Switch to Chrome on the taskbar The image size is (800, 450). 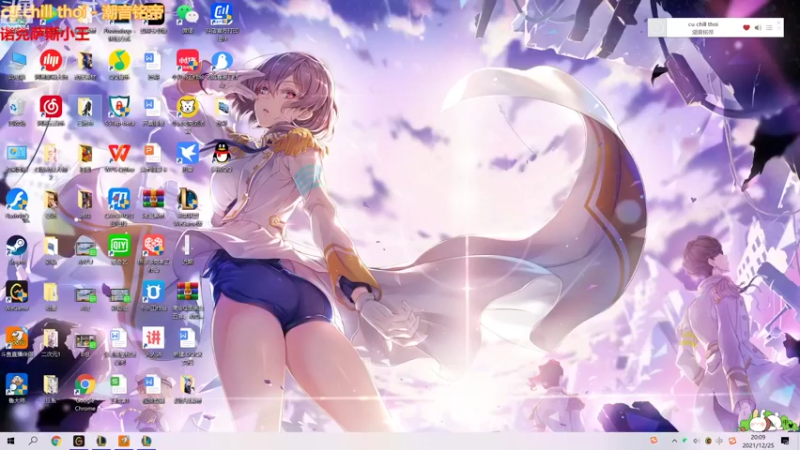[x=56, y=441]
